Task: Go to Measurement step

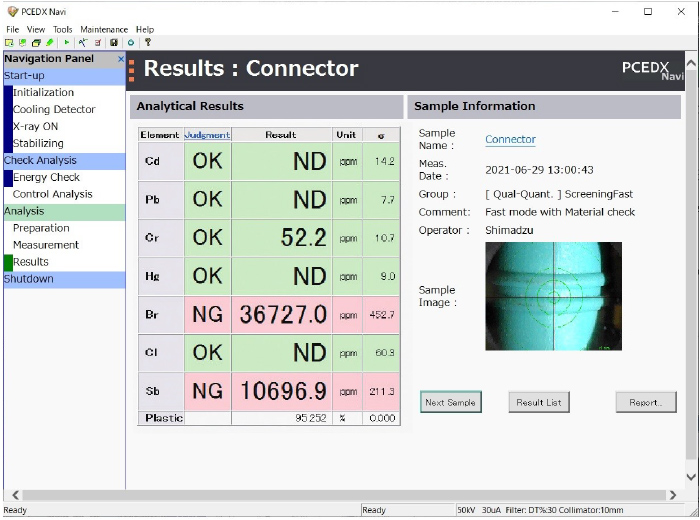Action: coord(46,245)
